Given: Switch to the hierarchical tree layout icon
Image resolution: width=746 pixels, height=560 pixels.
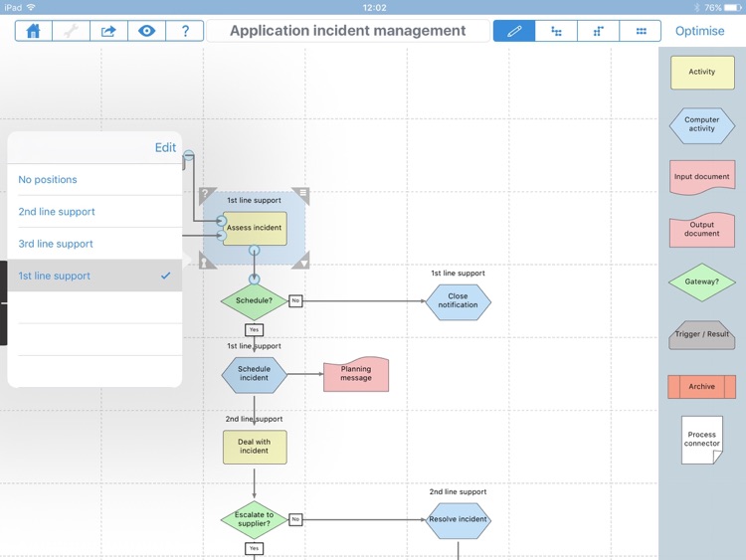Looking at the screenshot, I should click(556, 31).
